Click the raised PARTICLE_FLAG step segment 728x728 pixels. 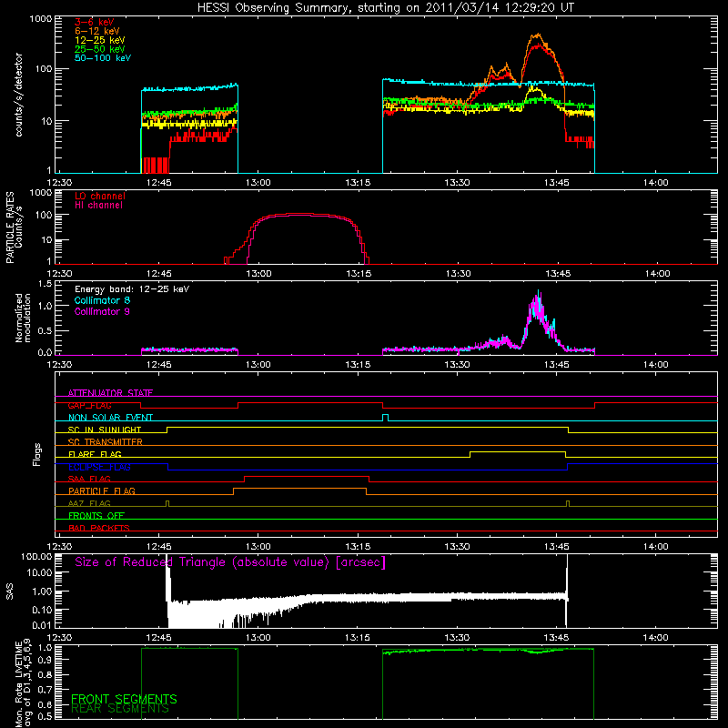coord(299,489)
